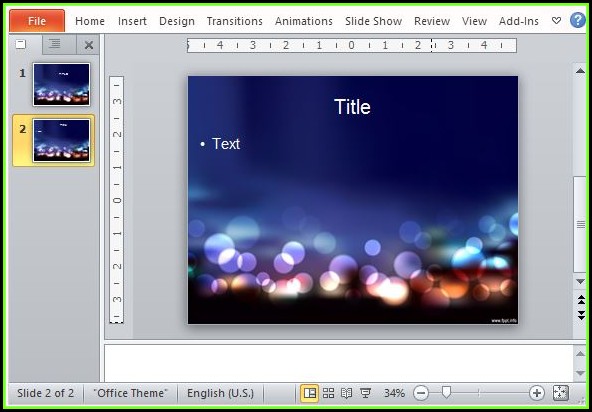The width and height of the screenshot is (592, 412).
Task: Go to previous slide double-arrow button
Action: click(581, 300)
